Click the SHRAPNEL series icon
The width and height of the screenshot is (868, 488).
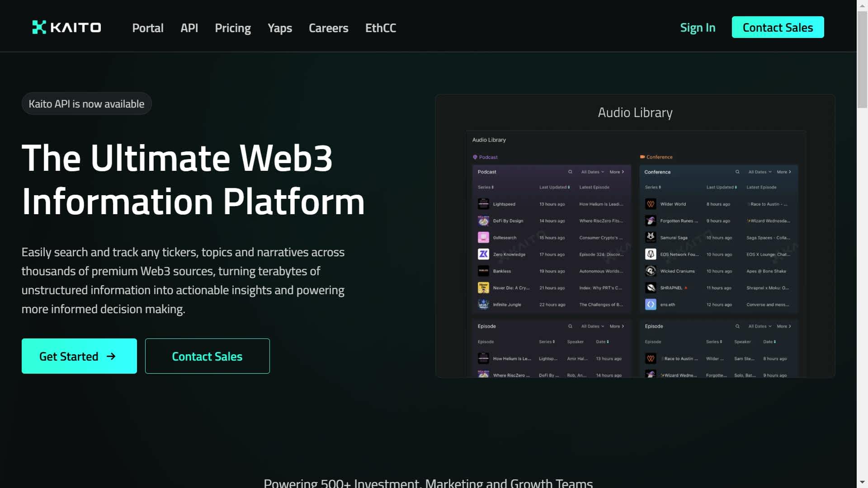pos(651,287)
